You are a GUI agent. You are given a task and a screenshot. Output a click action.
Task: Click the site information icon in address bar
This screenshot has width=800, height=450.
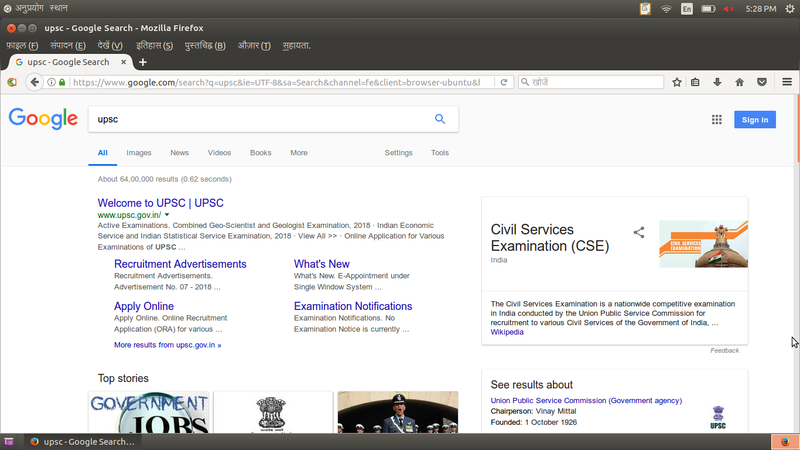coord(52,82)
